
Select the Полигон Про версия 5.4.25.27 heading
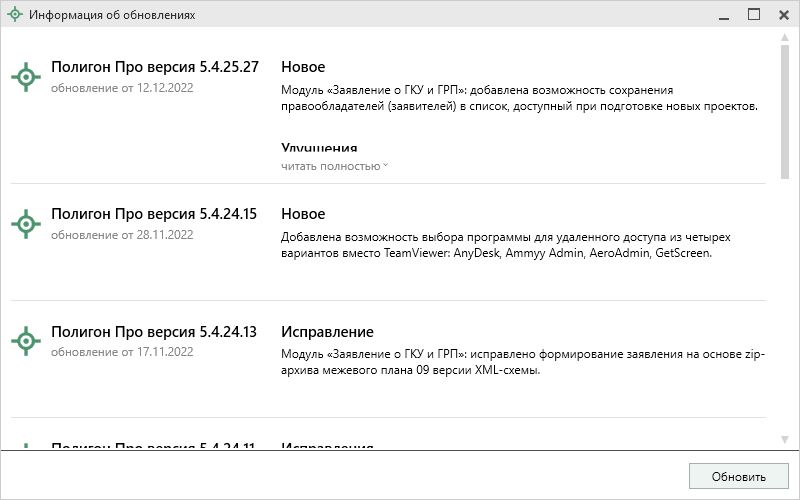coord(155,67)
